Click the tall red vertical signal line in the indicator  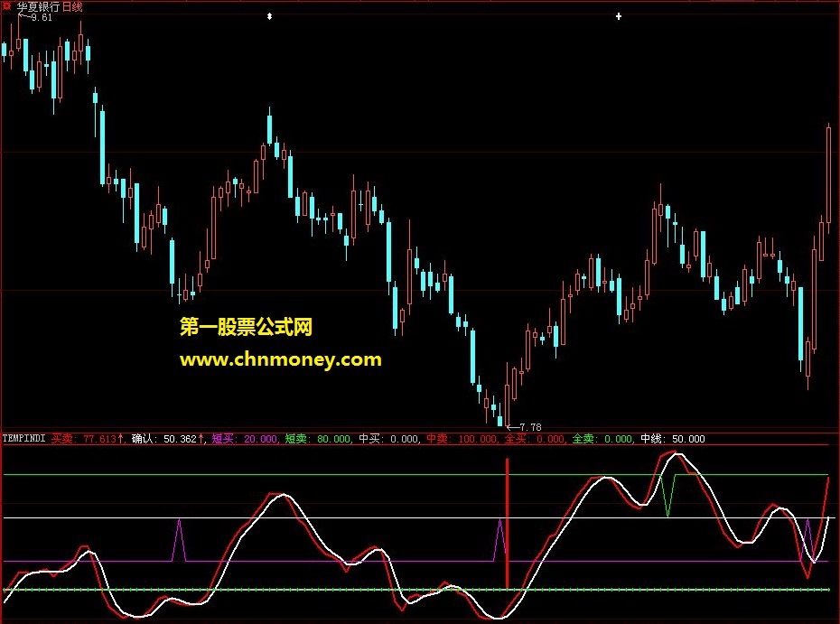pos(507,523)
